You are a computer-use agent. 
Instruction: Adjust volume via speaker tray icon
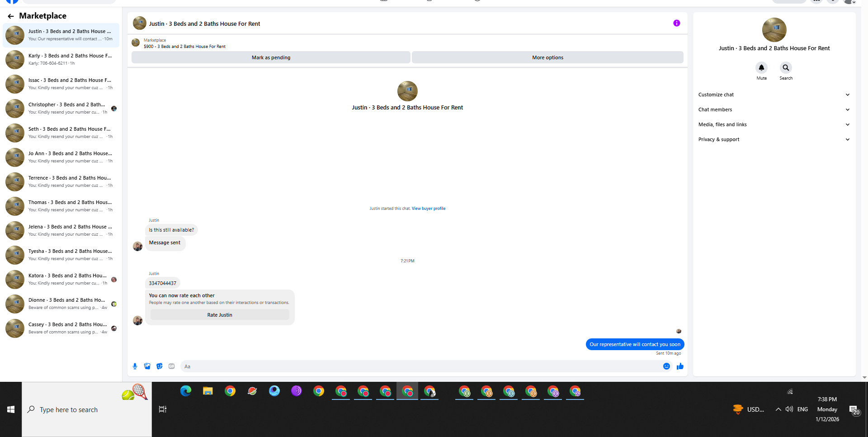[x=789, y=409]
